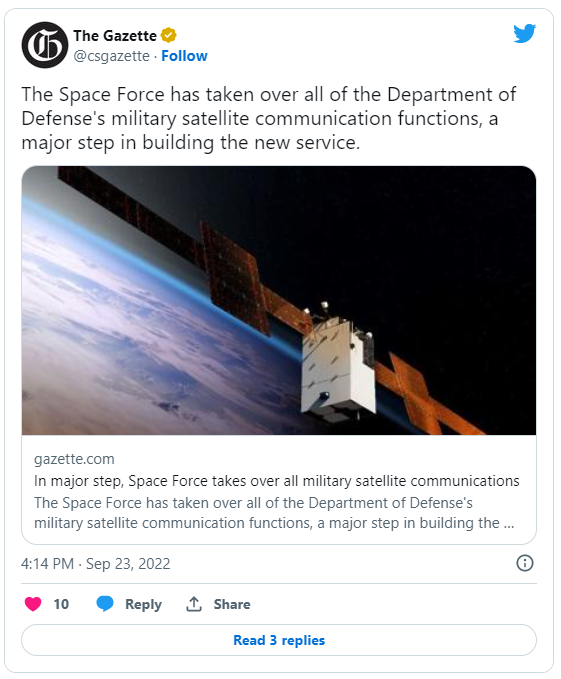Click the Read 3 replies button

coord(279,640)
